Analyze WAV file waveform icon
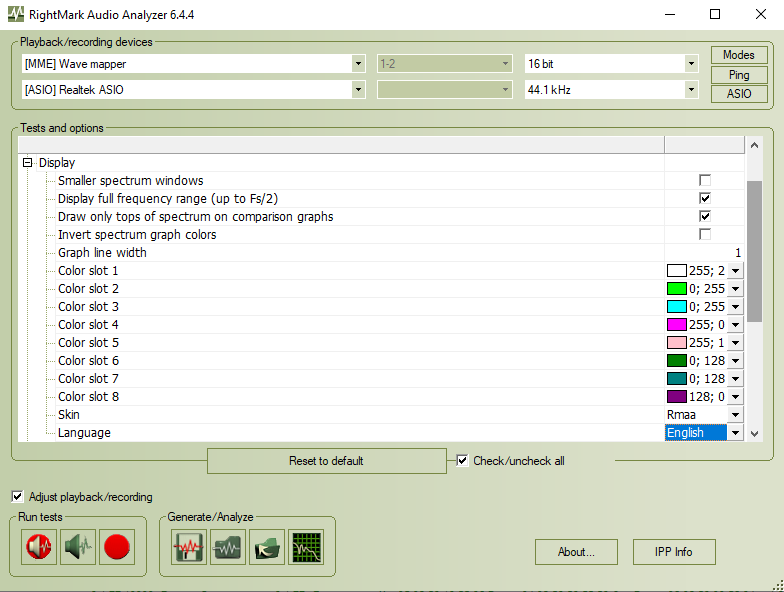784x592 pixels. point(228,547)
